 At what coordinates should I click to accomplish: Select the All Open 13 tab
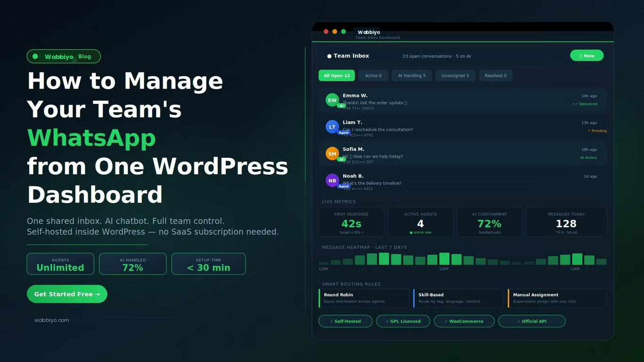337,75
